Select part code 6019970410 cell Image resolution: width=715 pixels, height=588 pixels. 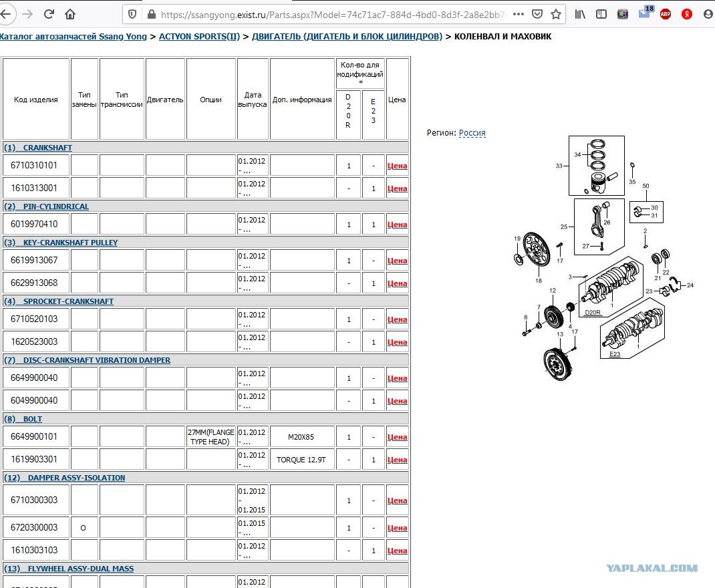(36, 224)
